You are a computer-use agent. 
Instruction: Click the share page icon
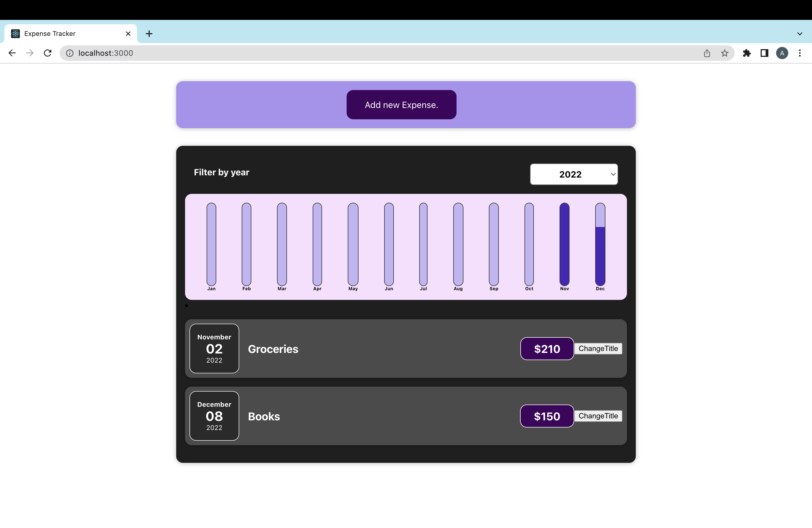coord(707,53)
